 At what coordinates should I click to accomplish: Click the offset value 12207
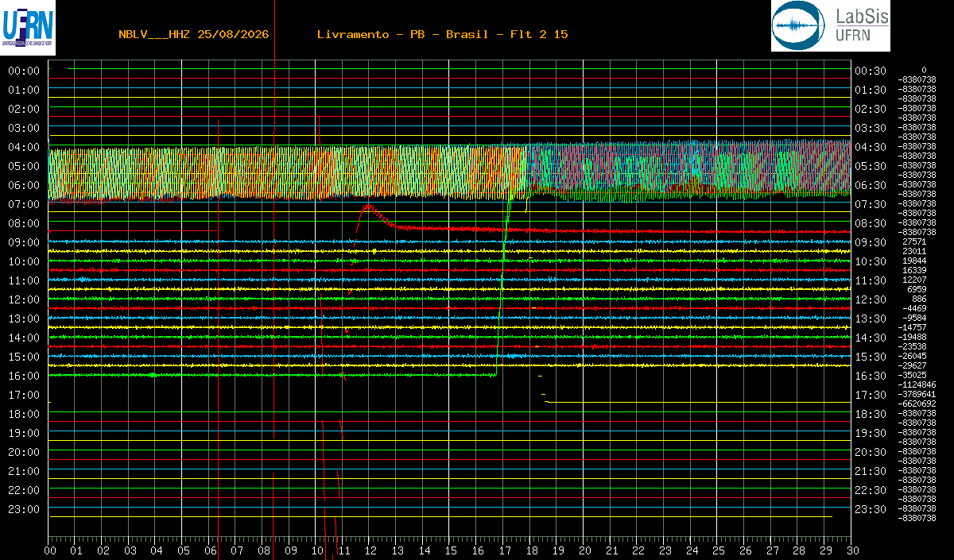[x=915, y=280]
